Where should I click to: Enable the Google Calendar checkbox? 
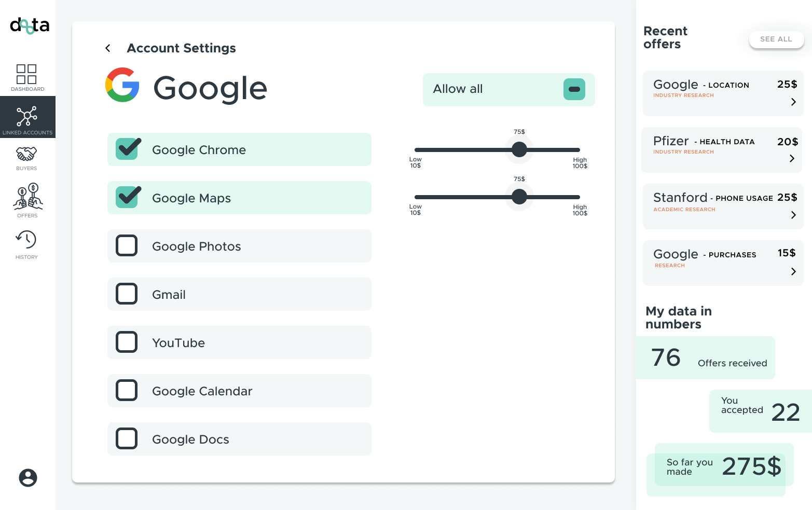coord(127,391)
